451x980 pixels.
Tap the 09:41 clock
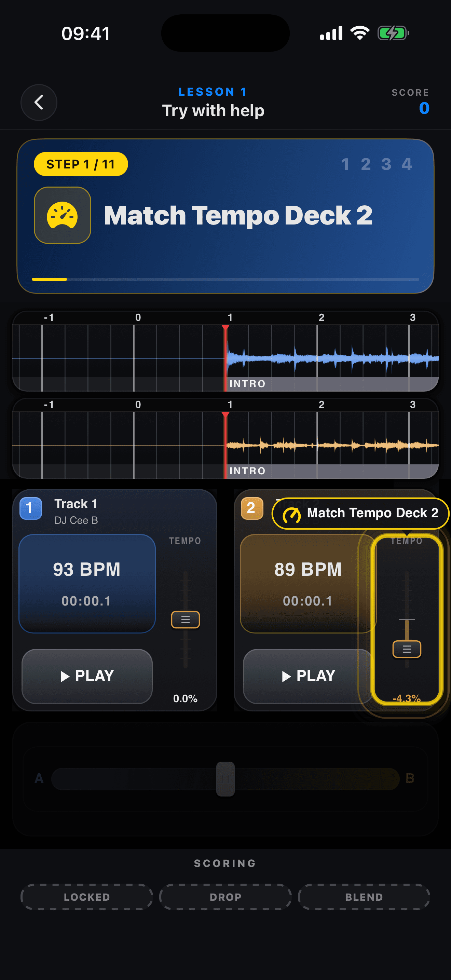click(x=86, y=33)
